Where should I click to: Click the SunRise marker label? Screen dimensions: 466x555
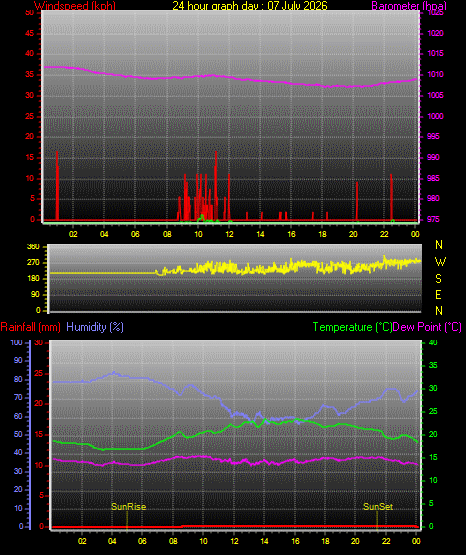pyautogui.click(x=128, y=507)
